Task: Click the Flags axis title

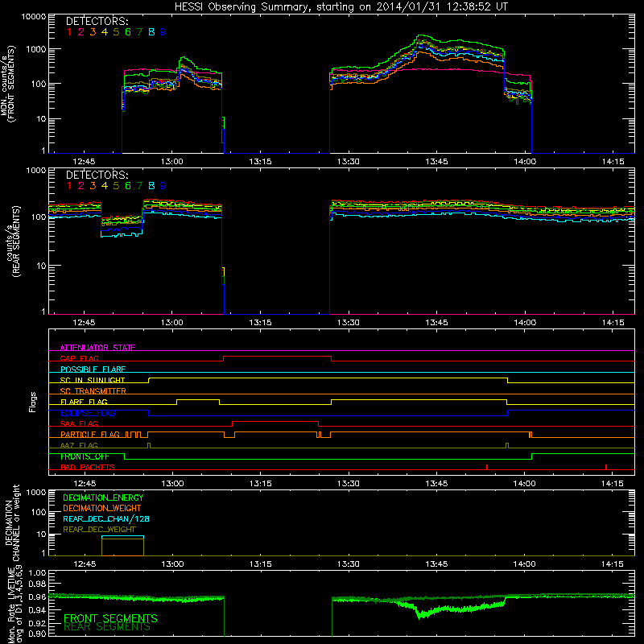Action: (x=32, y=402)
